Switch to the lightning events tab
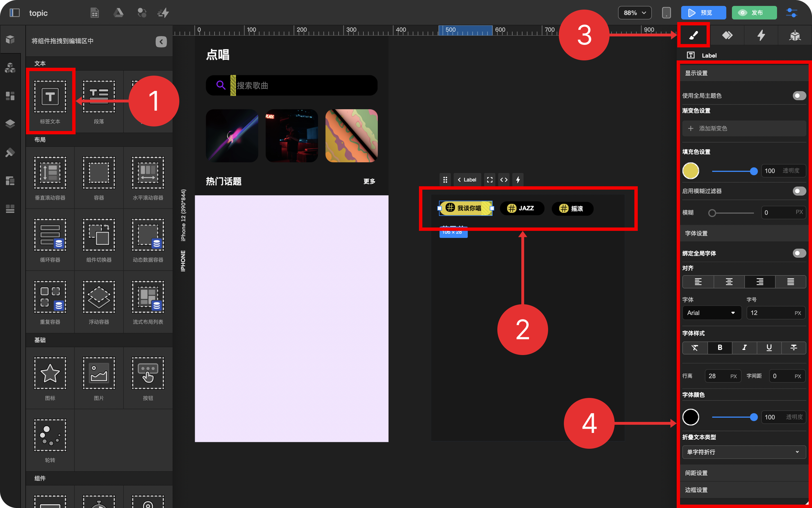This screenshot has width=812, height=508. [x=761, y=35]
